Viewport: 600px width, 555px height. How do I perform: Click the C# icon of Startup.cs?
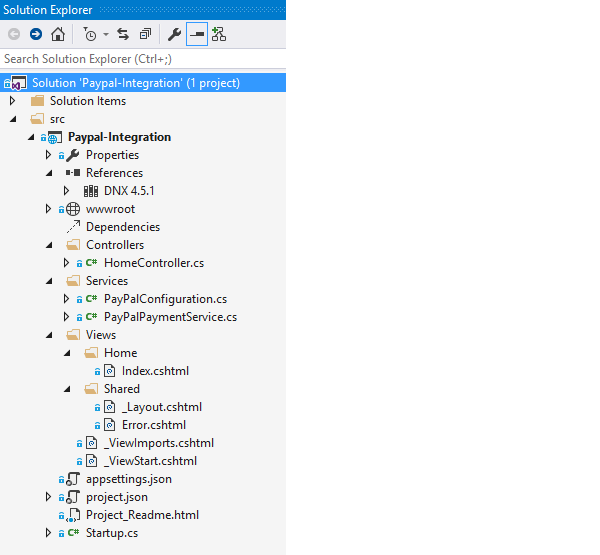coord(73,532)
